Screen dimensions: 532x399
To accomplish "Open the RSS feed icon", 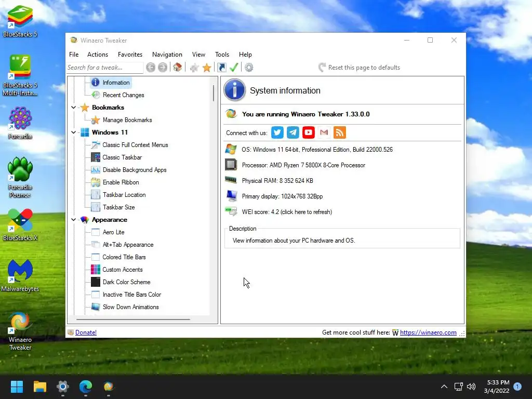I will 340,132.
